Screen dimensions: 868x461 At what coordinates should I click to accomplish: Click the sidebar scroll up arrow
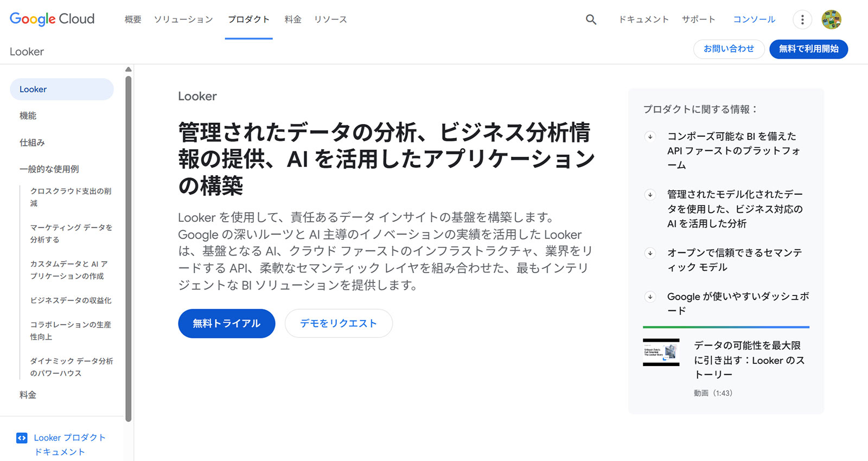tap(129, 69)
